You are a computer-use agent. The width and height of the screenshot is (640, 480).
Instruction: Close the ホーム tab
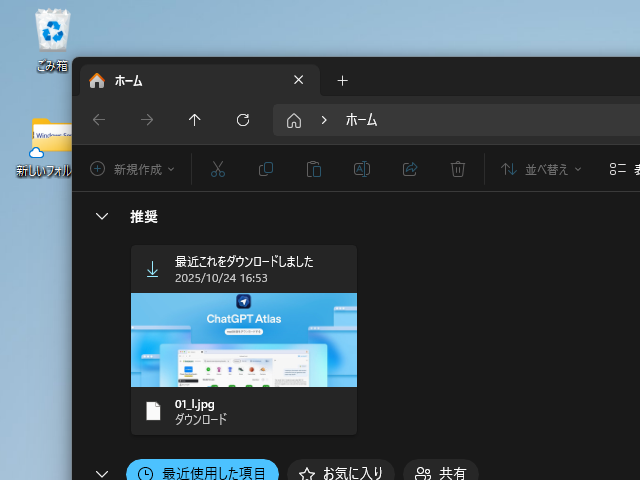(x=298, y=80)
